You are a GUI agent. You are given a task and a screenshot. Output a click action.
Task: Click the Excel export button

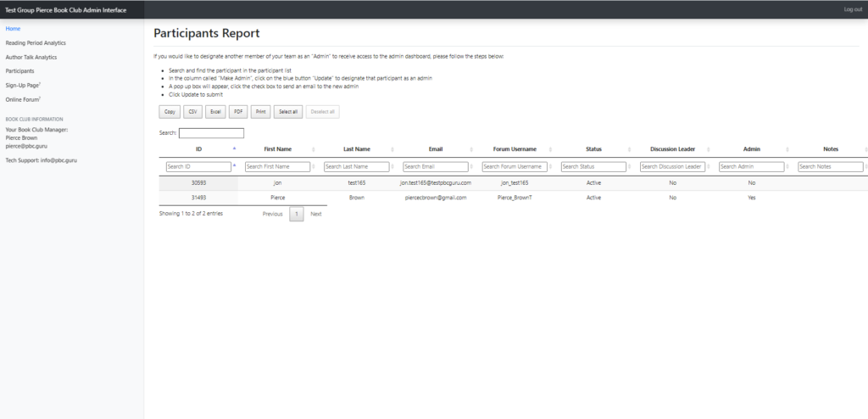coord(216,111)
